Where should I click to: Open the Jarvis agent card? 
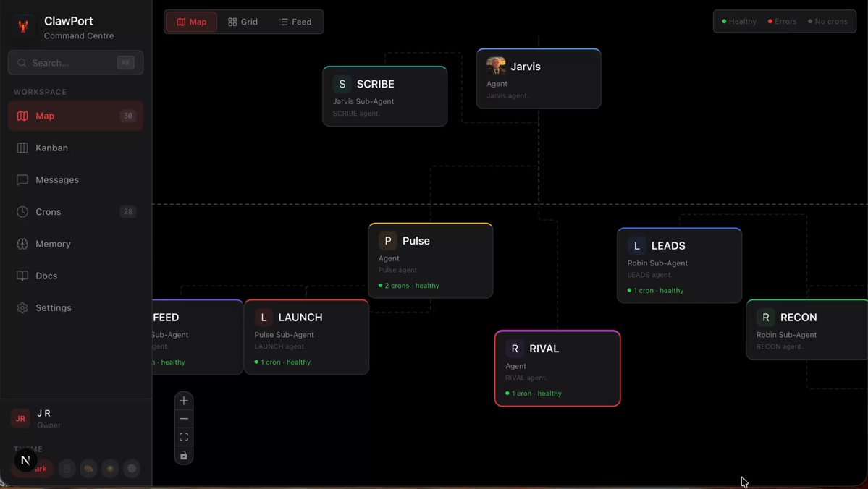tap(539, 78)
